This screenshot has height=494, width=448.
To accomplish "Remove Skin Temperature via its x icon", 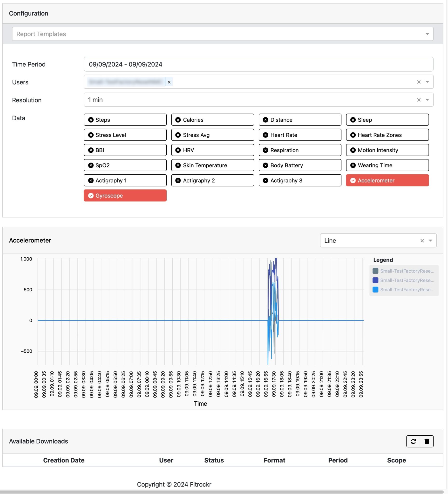I will coord(178,165).
